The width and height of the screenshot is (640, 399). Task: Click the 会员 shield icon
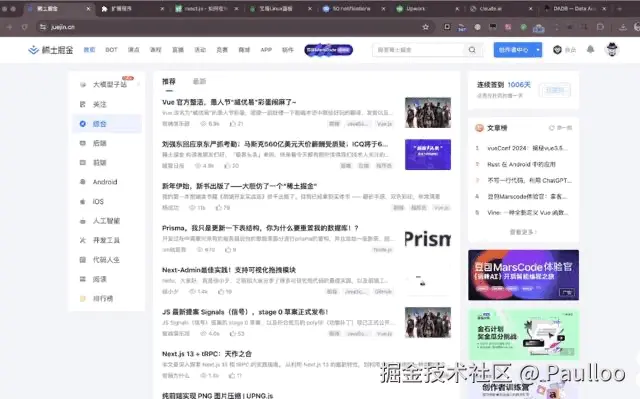click(x=557, y=50)
